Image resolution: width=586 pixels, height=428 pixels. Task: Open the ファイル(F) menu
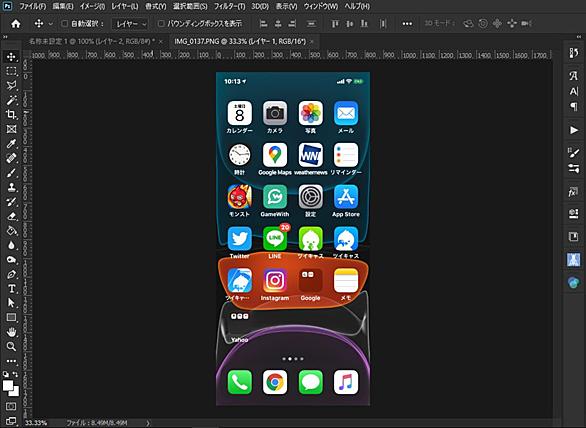pyautogui.click(x=33, y=6)
